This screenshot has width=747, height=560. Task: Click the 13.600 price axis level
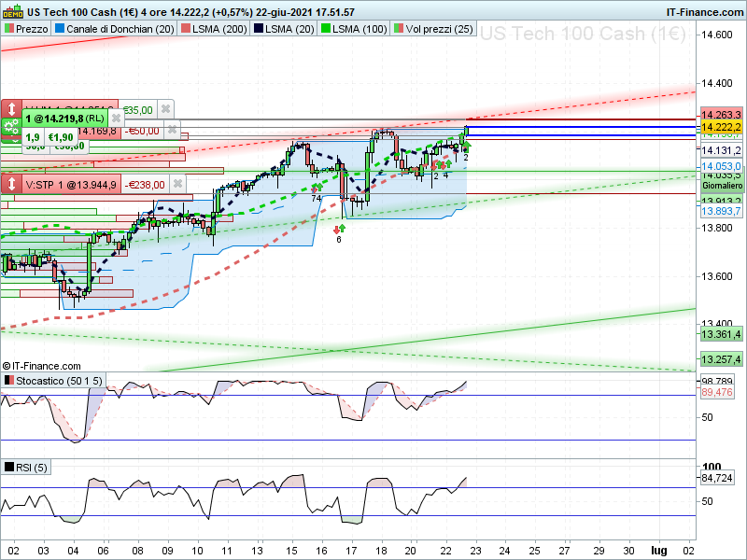tap(717, 276)
